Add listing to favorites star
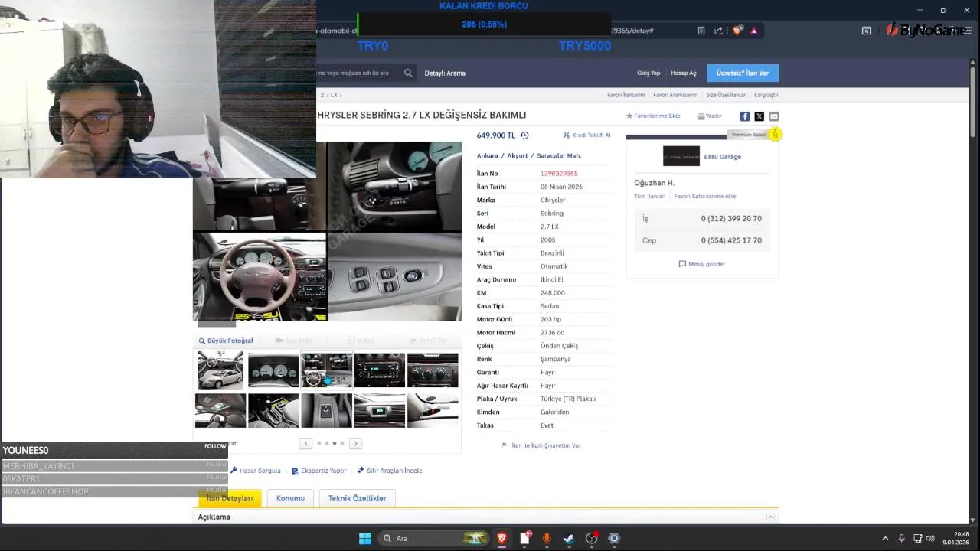 (x=629, y=116)
